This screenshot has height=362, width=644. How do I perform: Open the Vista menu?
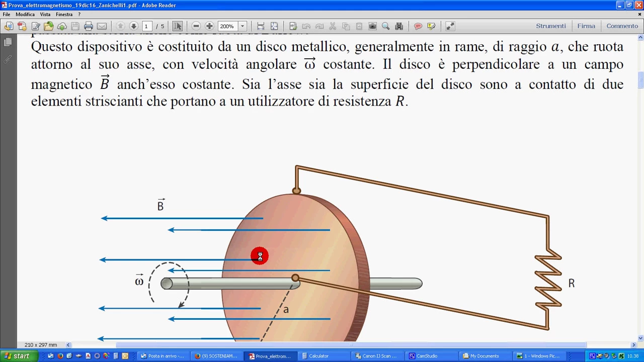pos(45,15)
